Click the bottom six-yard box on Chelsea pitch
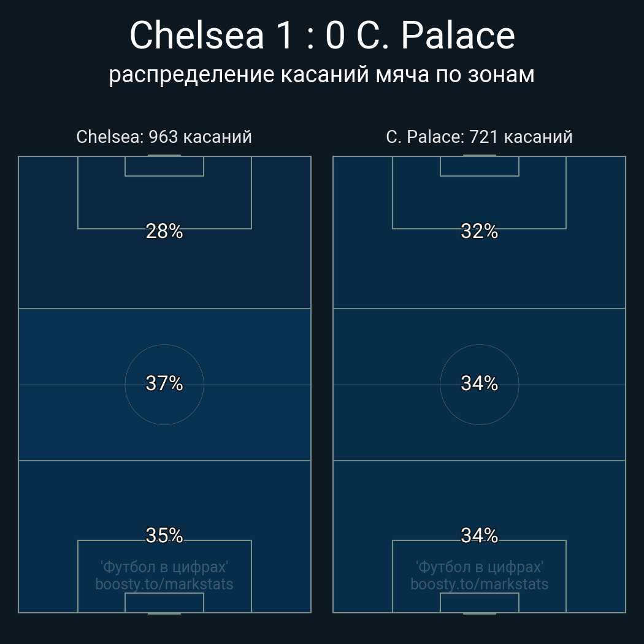This screenshot has width=644, height=644. [x=164, y=602]
